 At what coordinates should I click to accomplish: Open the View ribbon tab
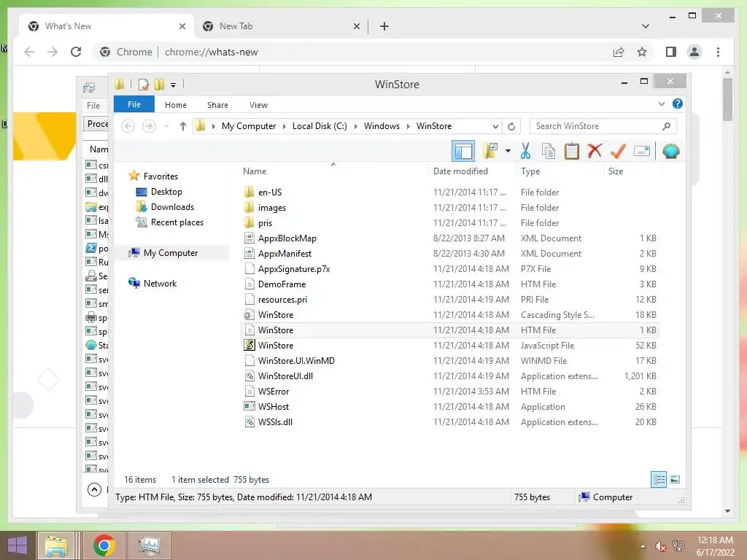[258, 105]
